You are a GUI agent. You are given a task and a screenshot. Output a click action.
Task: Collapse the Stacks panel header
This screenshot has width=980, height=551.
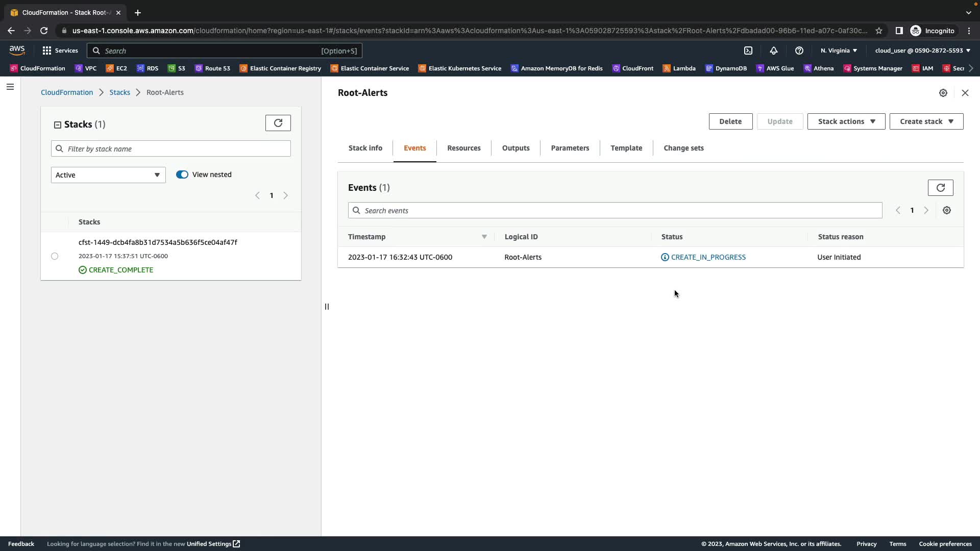click(x=58, y=124)
